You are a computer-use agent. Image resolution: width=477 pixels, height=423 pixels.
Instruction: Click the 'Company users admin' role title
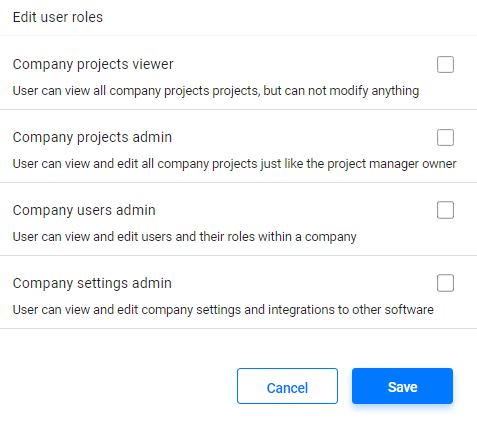(84, 210)
